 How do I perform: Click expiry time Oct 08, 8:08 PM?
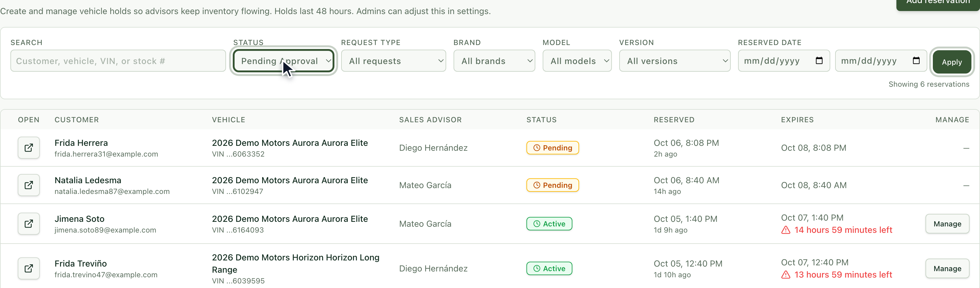coord(813,148)
